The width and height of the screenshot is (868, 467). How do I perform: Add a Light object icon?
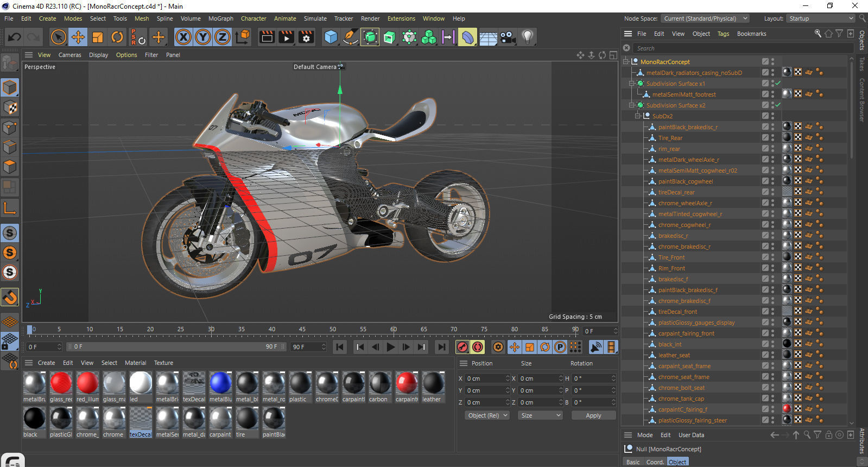pyautogui.click(x=527, y=37)
